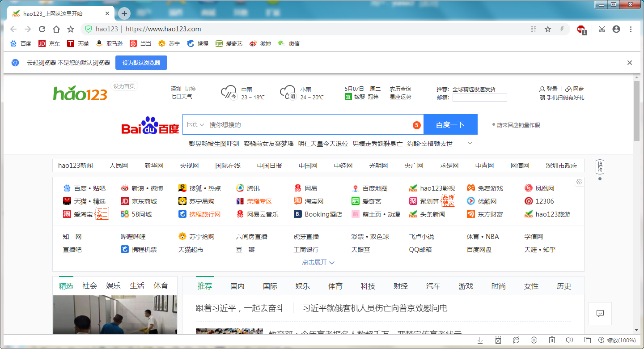Click the scissors screenshot tool icon
The width and height of the screenshot is (644, 349).
602,29
